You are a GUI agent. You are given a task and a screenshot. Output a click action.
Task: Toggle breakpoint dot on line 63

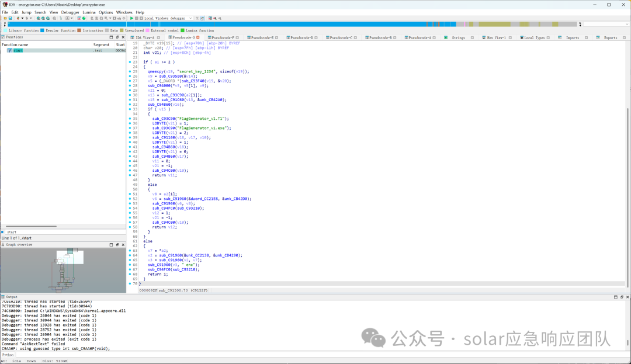(130, 251)
